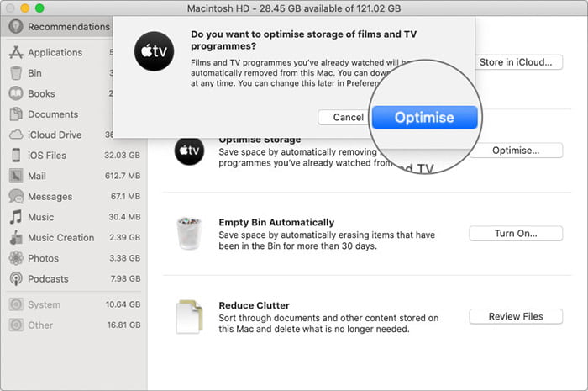The height and width of the screenshot is (391, 588).
Task: Select the iCloud Drive cloud icon
Action: coord(16,135)
